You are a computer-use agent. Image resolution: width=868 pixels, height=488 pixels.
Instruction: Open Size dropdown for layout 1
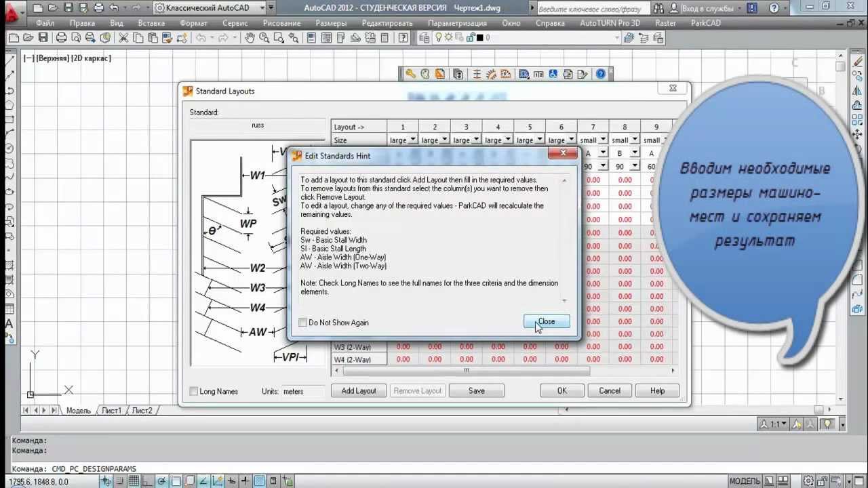(x=412, y=140)
